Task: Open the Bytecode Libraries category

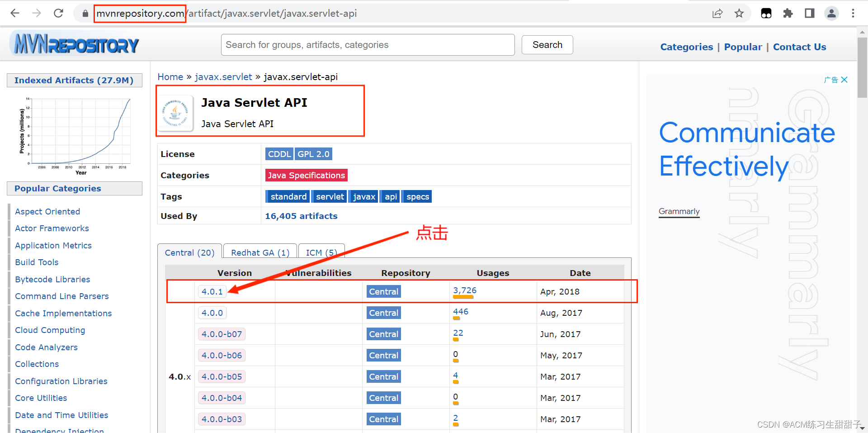Action: pos(52,279)
